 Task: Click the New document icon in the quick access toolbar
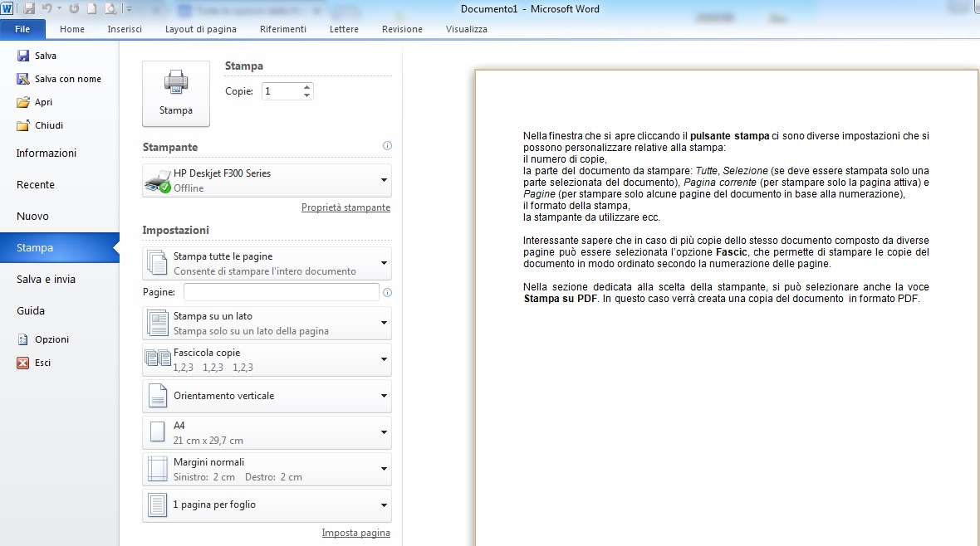92,9
